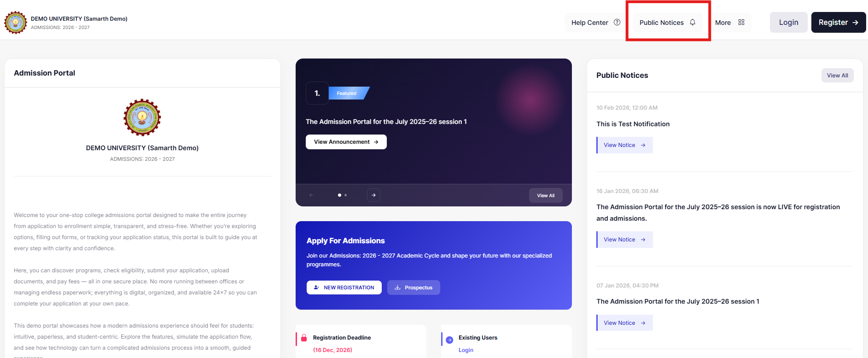Download the Prospectus
Screen dimensions: 868x358
pos(414,288)
